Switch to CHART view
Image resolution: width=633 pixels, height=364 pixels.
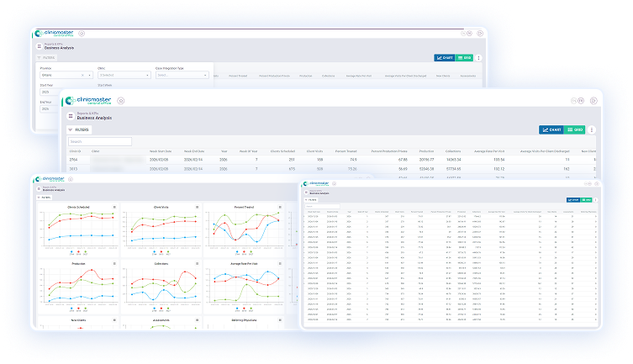click(x=551, y=130)
